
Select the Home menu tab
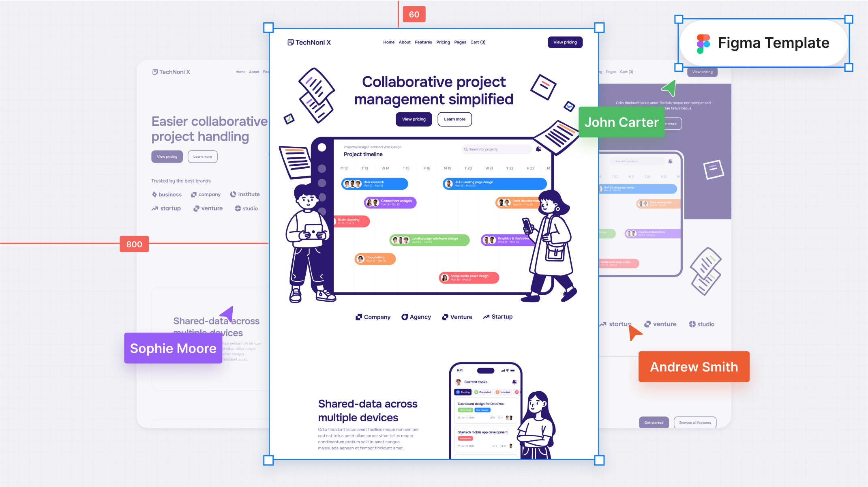[388, 42]
